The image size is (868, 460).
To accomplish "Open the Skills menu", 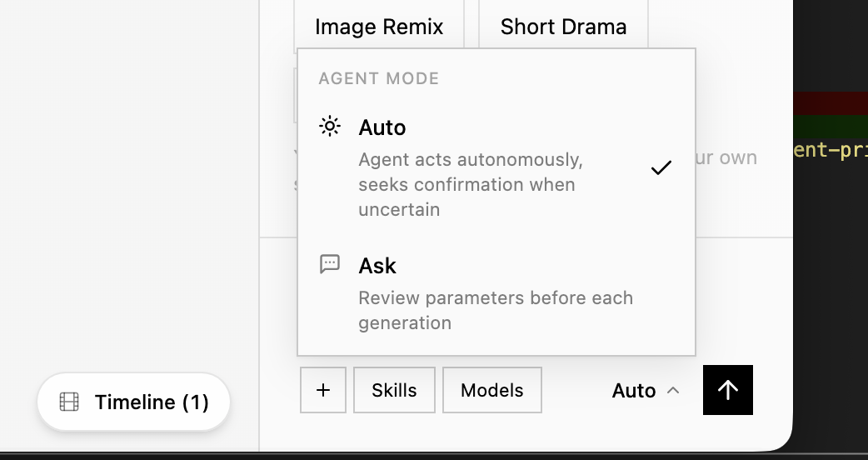I will point(394,390).
